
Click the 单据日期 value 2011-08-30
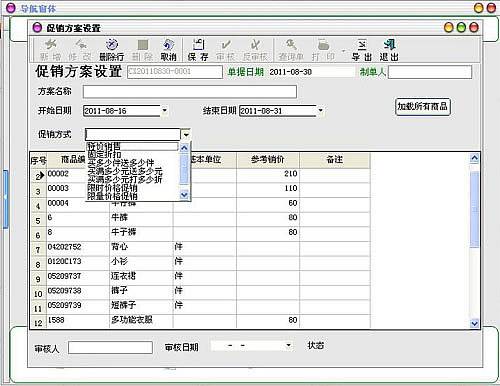point(291,72)
